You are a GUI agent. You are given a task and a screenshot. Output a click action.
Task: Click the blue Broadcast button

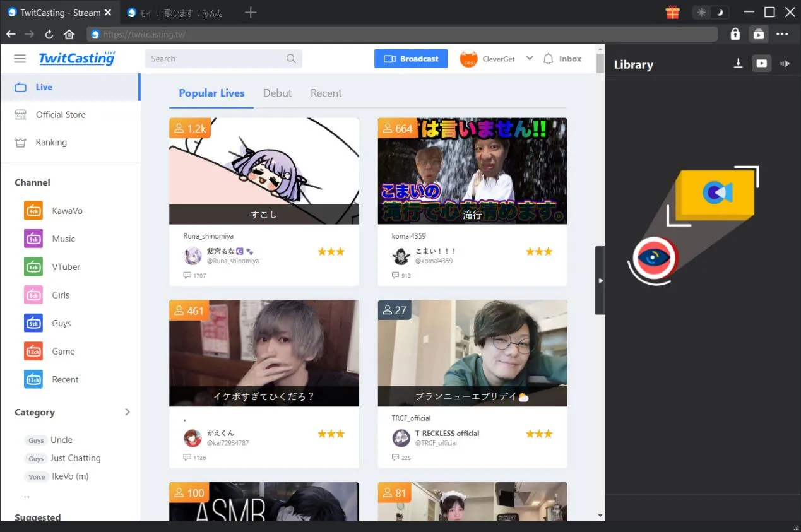point(411,59)
